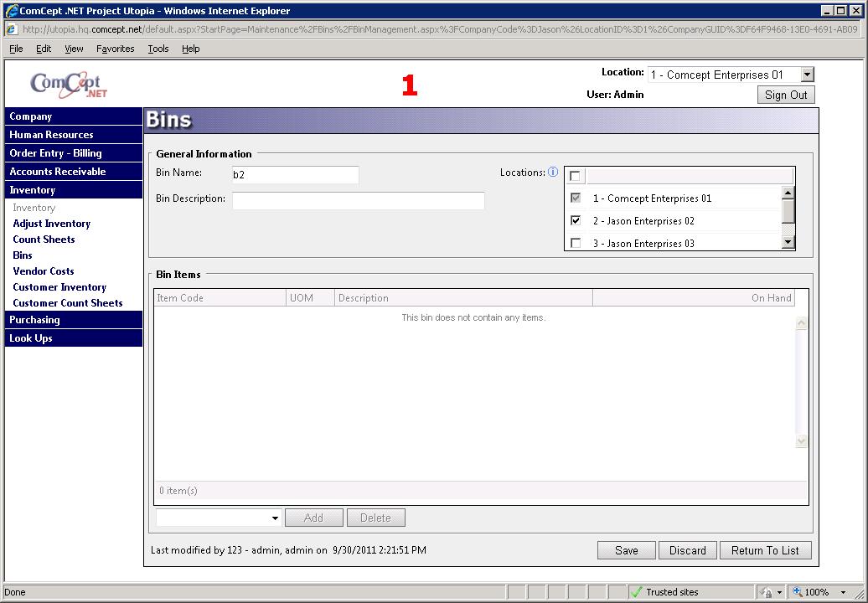The height and width of the screenshot is (603, 868).
Task: Toggle the select-all Locations header checkbox
Action: pyautogui.click(x=575, y=176)
